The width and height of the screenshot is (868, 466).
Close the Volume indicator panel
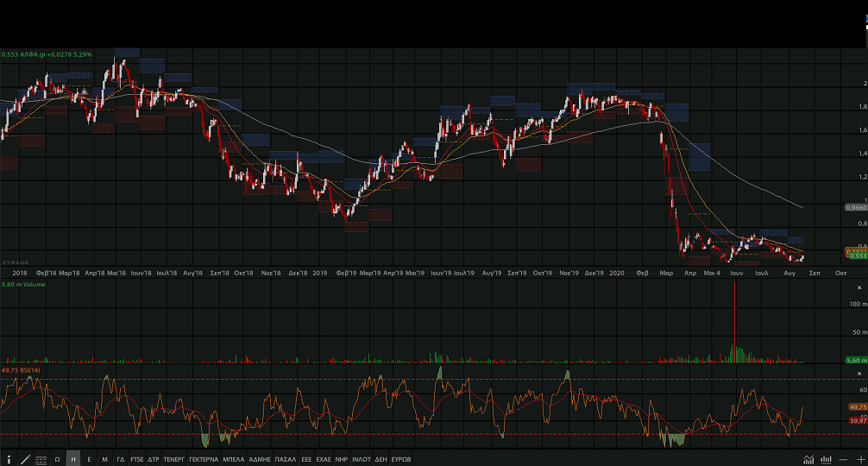(x=859, y=287)
